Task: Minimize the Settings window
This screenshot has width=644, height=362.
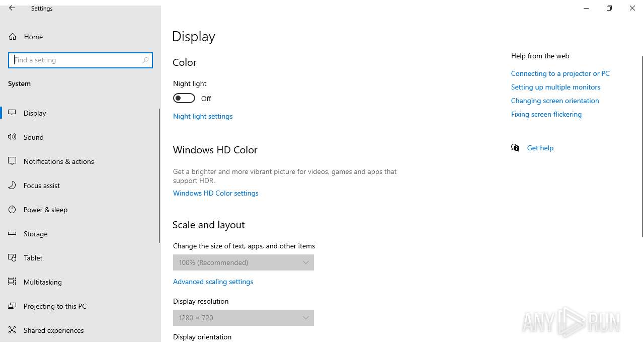Action: tap(586, 8)
